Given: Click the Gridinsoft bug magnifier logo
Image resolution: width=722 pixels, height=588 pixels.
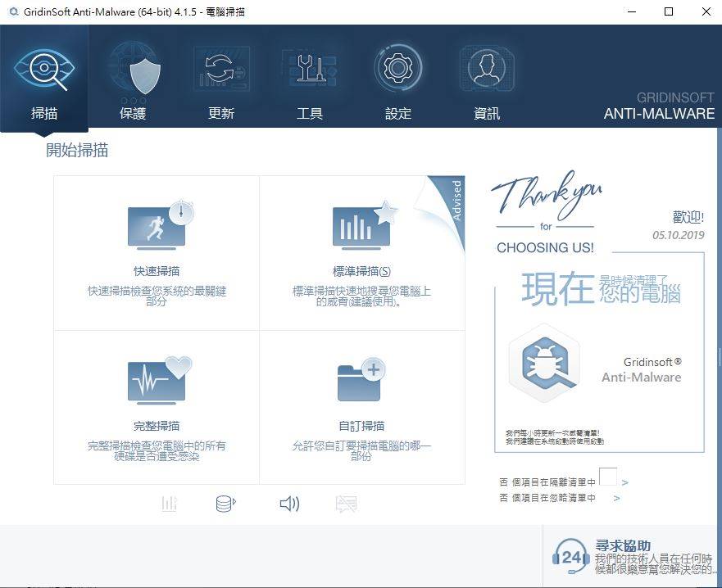Looking at the screenshot, I should pos(545,364).
